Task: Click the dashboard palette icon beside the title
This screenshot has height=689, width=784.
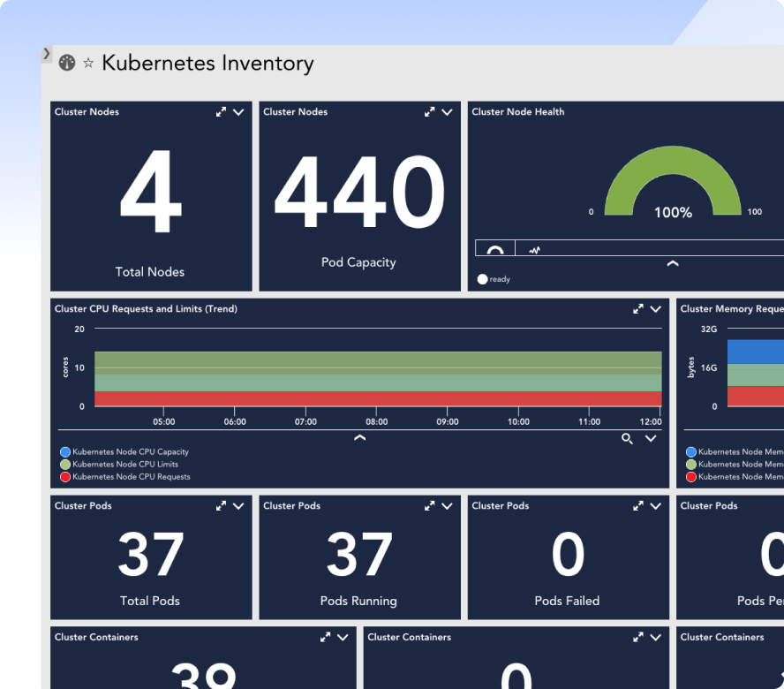Action: tap(67, 63)
